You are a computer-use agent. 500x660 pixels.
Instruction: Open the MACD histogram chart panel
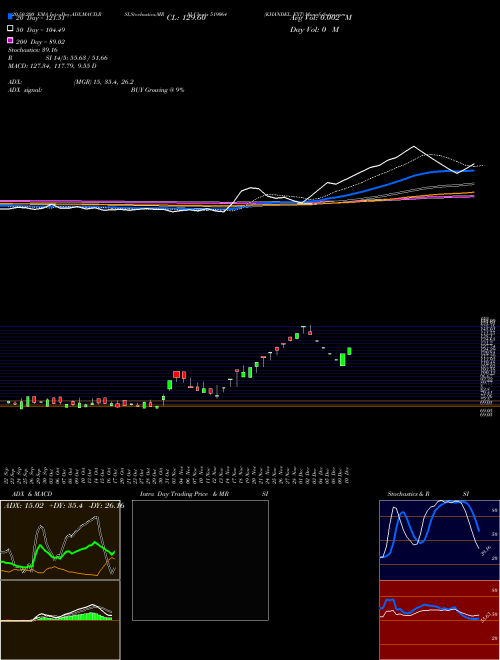click(60, 620)
